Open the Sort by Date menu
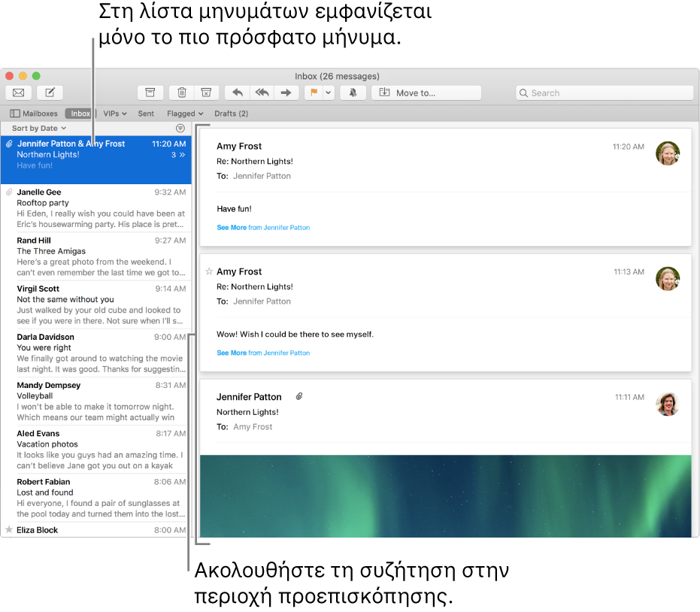 coord(39,128)
